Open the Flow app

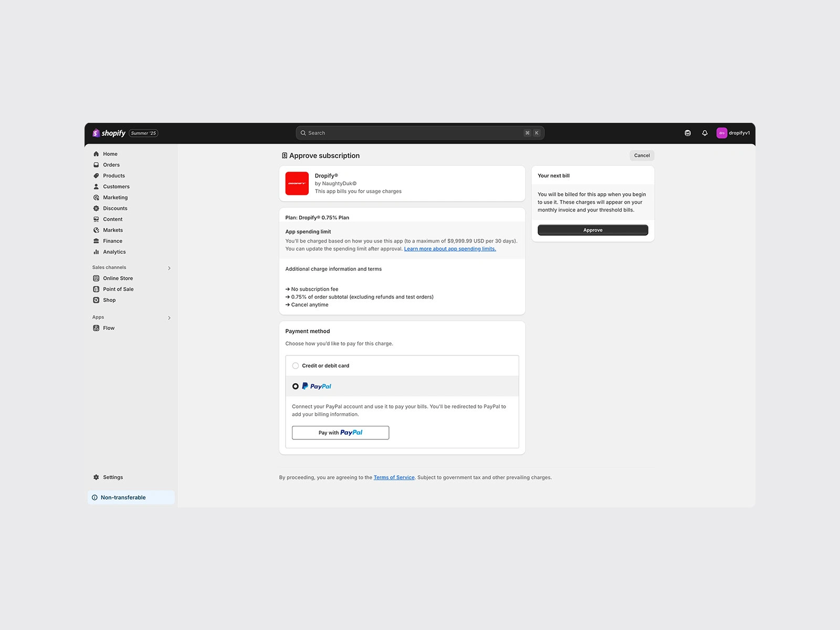point(109,328)
